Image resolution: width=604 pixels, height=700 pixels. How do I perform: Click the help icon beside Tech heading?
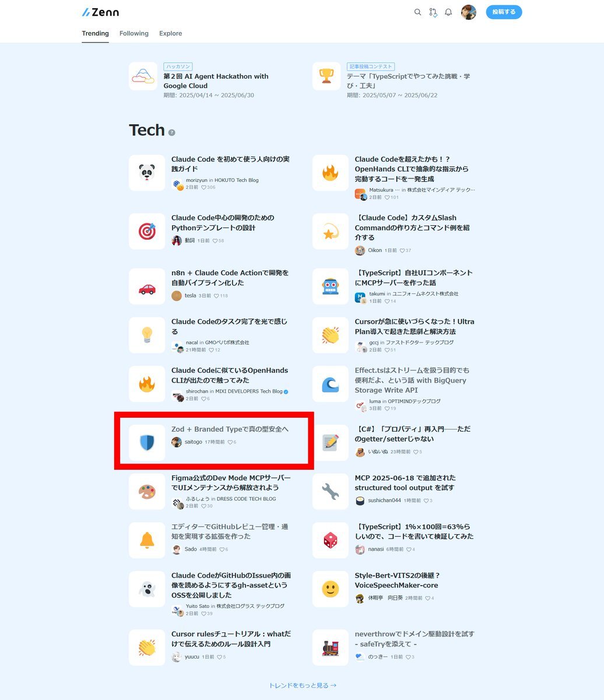[171, 132]
